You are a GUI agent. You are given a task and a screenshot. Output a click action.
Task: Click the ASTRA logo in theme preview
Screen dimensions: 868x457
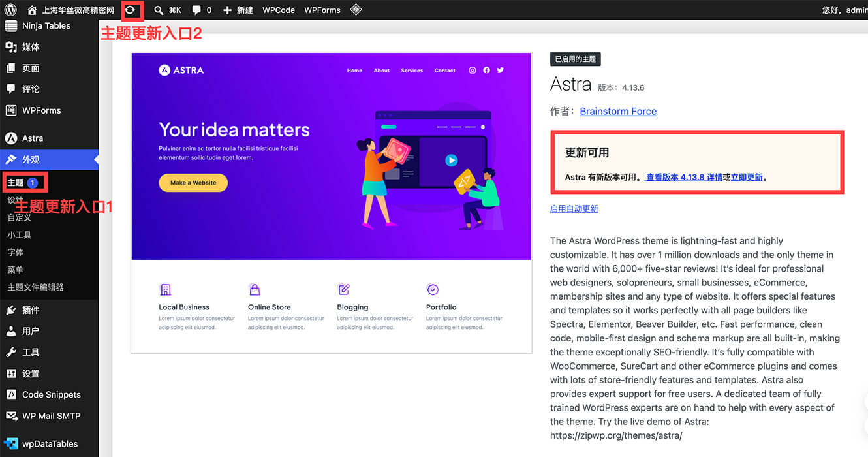pos(181,70)
